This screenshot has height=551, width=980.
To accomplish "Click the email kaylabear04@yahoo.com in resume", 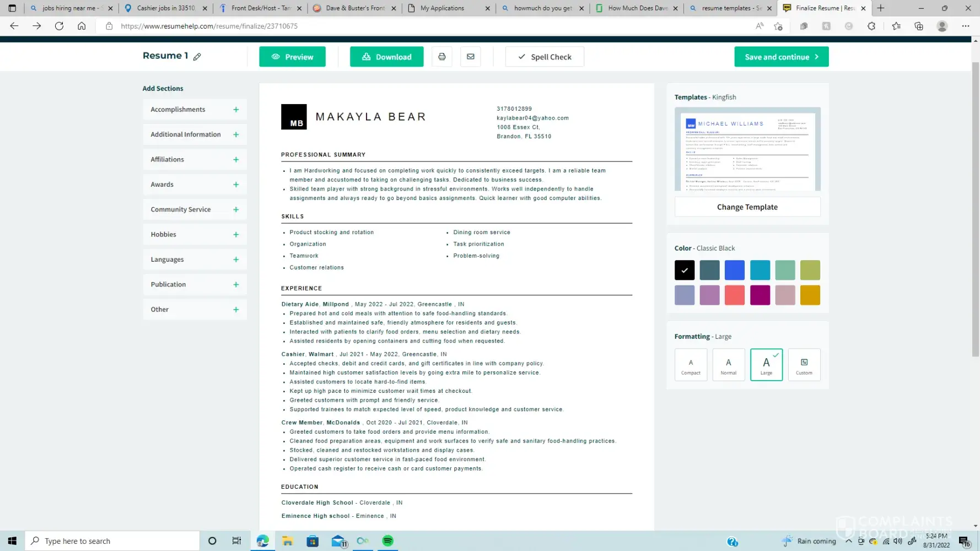I will pos(532,118).
